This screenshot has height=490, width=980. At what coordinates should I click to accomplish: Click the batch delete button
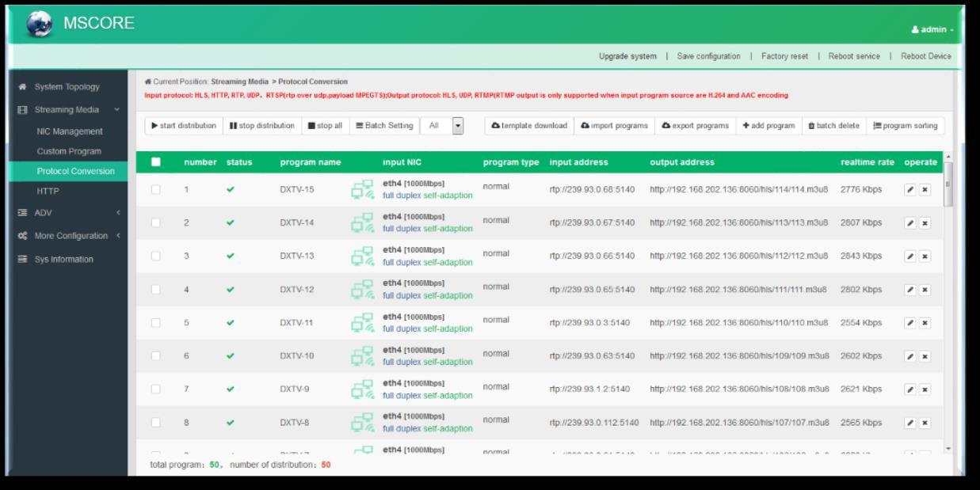point(833,126)
